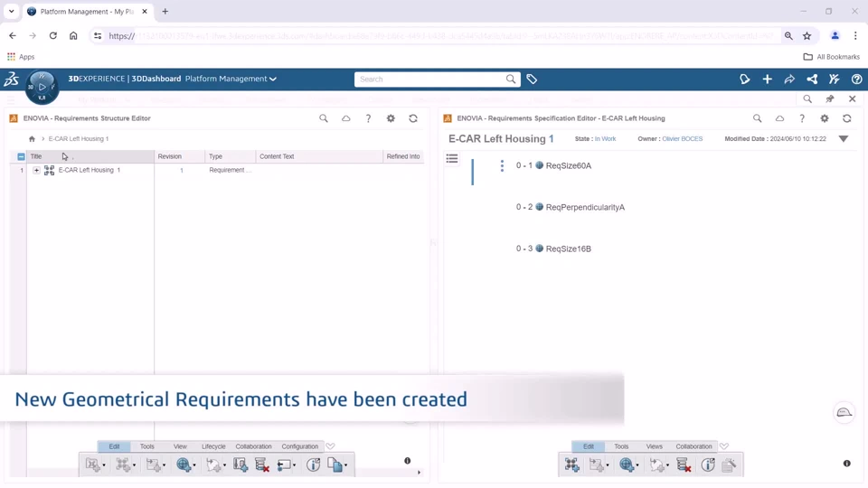Select Configuration tab in Structure Editor toolbar
The image size is (868, 488).
click(x=300, y=446)
